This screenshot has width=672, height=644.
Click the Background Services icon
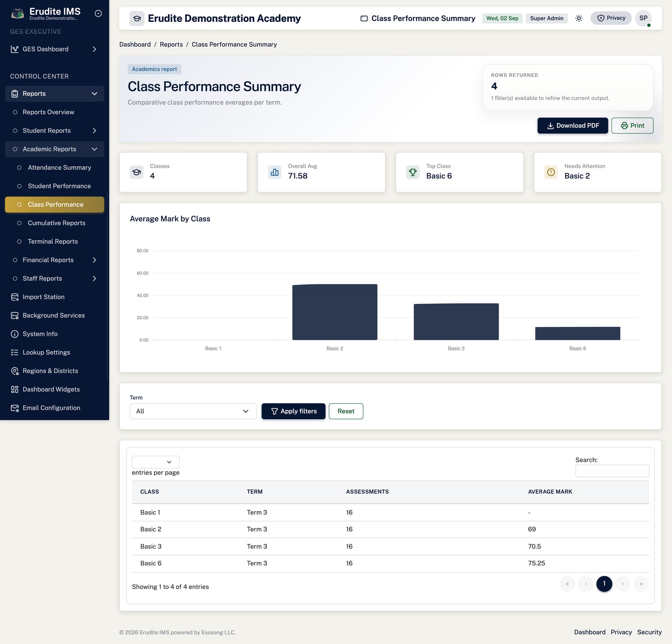coord(15,315)
